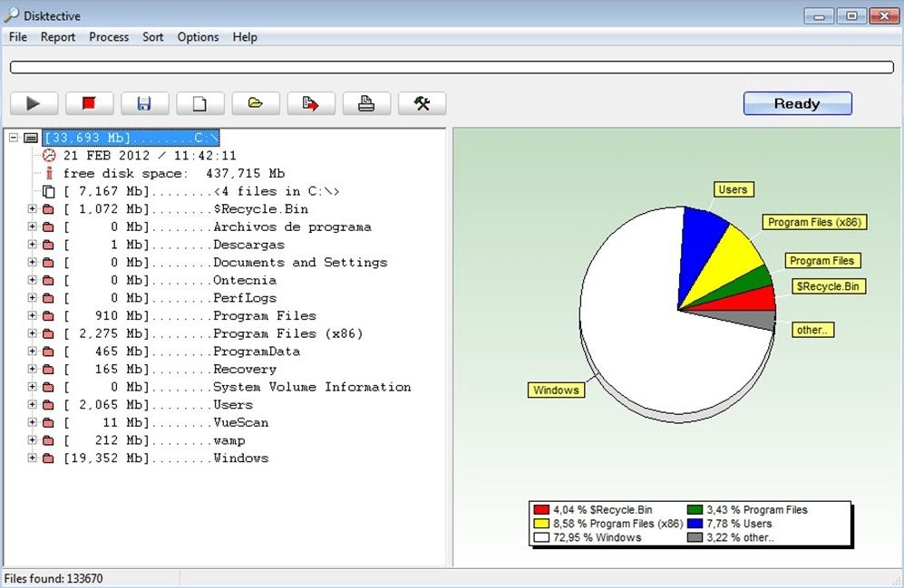Click the Ready status button
The image size is (904, 588).
click(x=797, y=103)
